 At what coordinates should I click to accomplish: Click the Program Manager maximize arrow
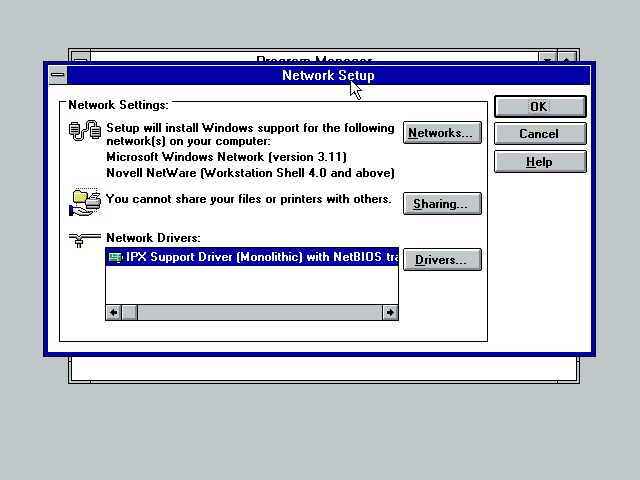[567, 57]
